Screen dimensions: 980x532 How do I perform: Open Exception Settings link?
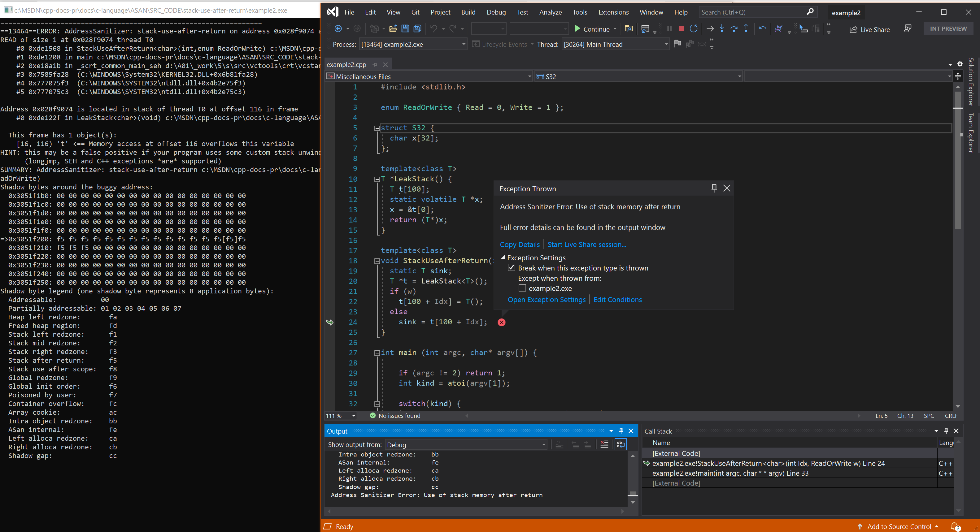547,299
